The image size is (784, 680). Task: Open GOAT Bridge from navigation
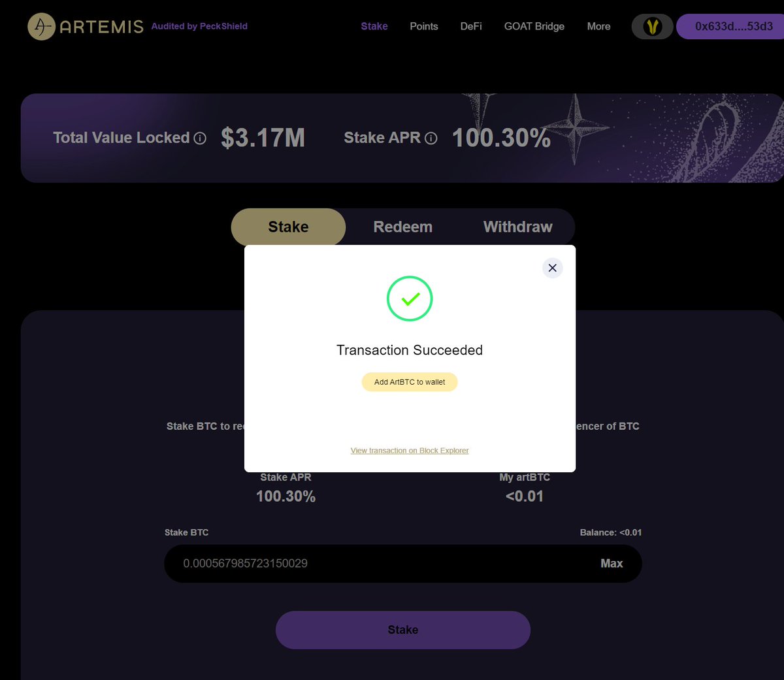[534, 26]
